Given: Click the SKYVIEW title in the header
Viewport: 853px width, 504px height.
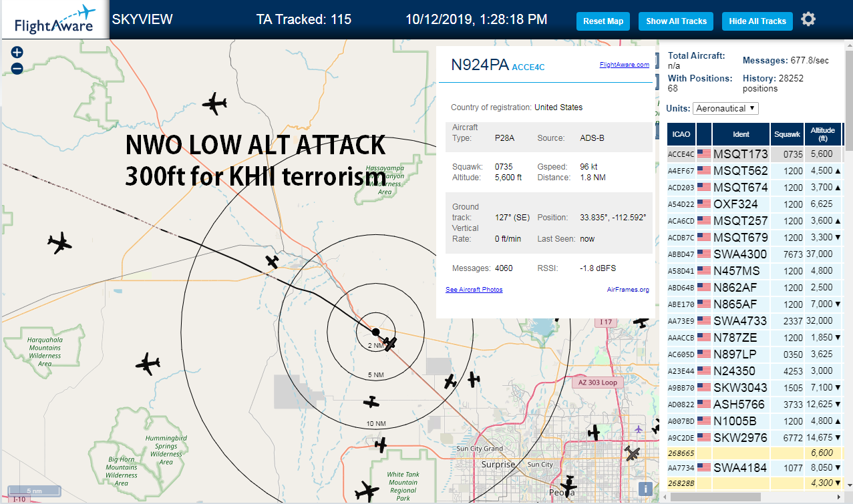Looking at the screenshot, I should (x=142, y=19).
